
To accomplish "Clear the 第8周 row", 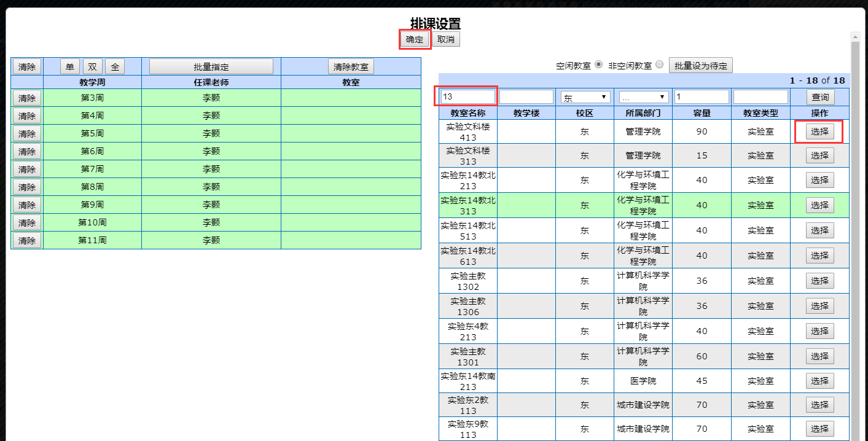I will point(27,187).
